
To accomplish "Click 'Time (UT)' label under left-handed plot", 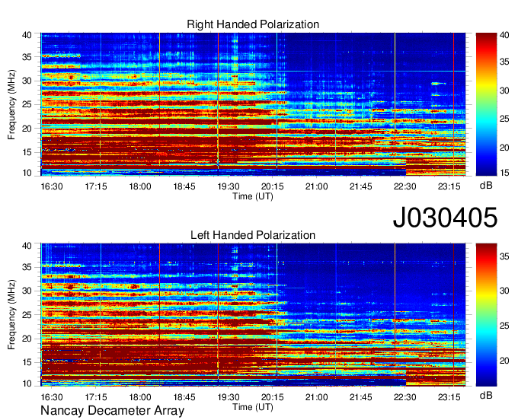I will click(x=253, y=407).
